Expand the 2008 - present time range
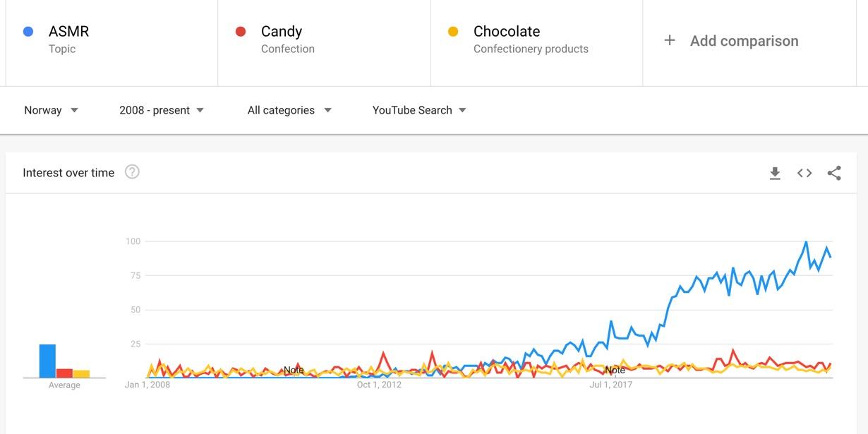Screen dimensions: 868x434 tap(162, 110)
